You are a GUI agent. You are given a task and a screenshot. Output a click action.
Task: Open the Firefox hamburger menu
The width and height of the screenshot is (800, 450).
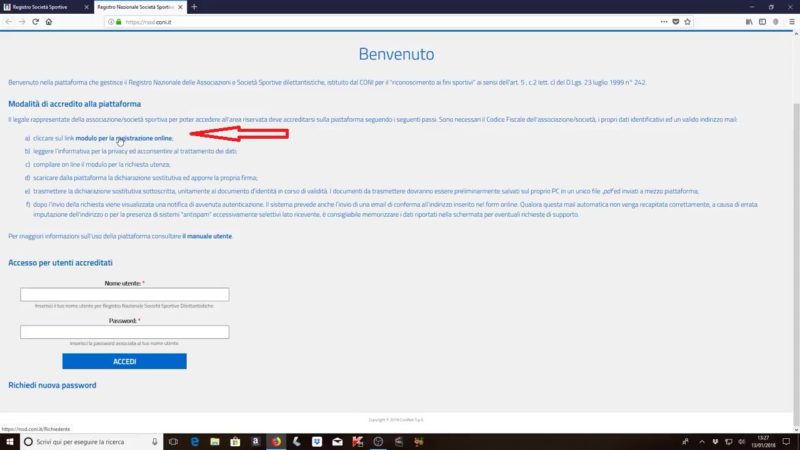[792, 22]
